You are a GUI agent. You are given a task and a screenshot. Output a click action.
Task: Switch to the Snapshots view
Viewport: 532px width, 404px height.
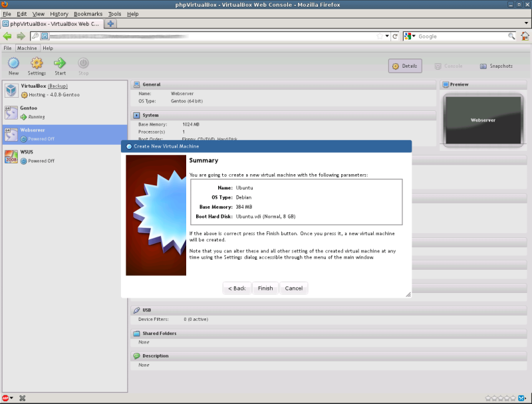(496, 66)
